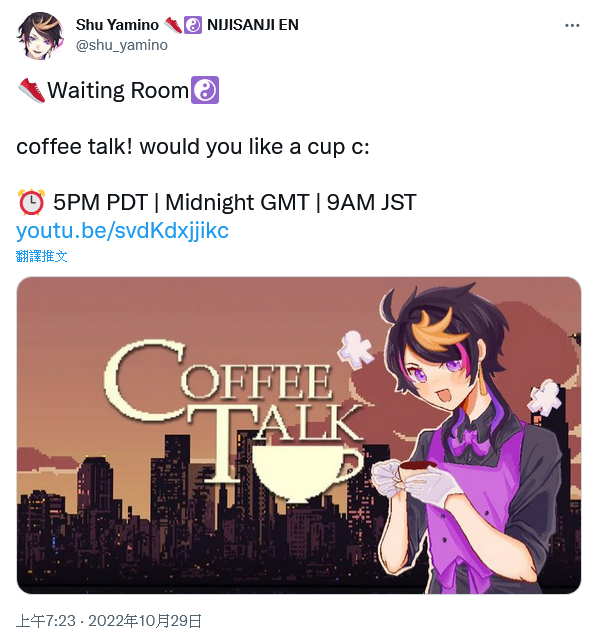
Task: Click the Waiting Room text line
Action: pyautogui.click(x=118, y=90)
